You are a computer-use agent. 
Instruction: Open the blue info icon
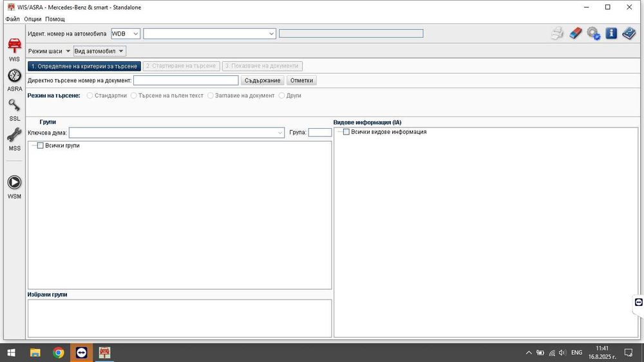pos(611,33)
